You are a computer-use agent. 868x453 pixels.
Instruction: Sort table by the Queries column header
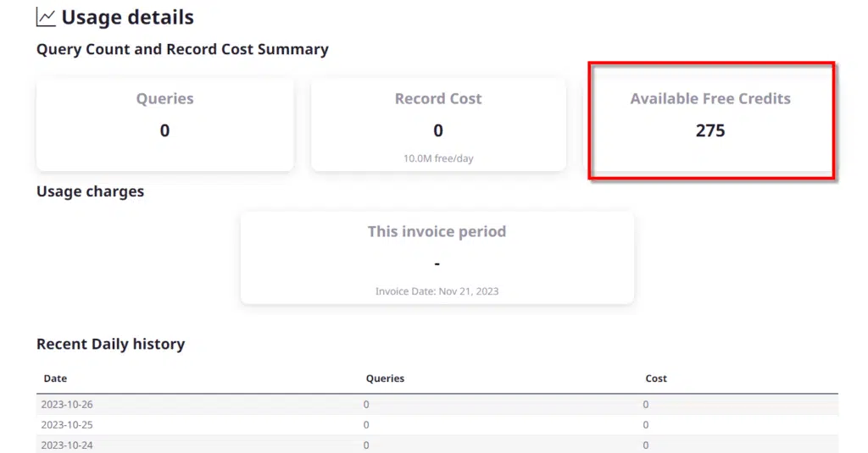[x=385, y=378]
